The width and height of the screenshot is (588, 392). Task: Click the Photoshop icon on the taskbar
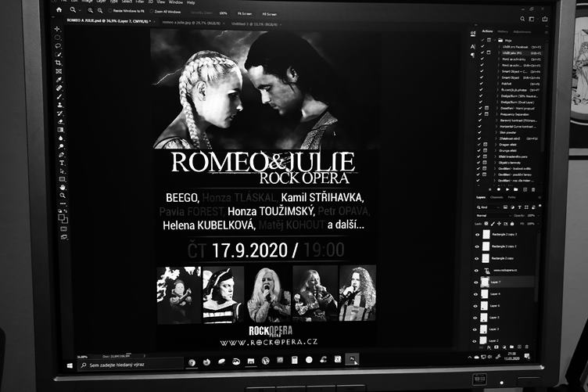352,359
